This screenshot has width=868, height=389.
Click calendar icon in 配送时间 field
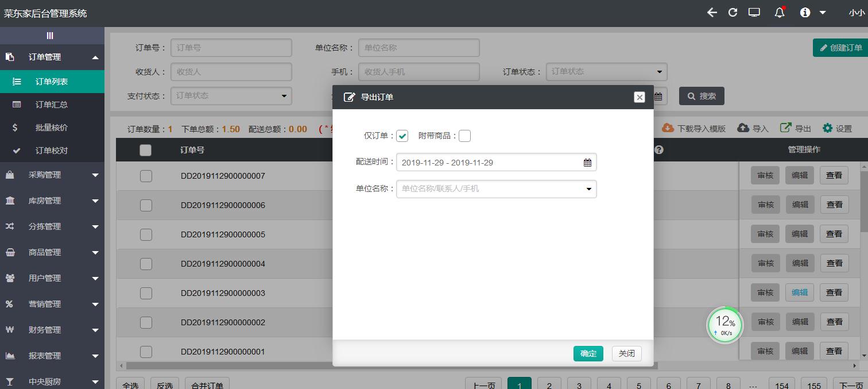click(x=587, y=163)
